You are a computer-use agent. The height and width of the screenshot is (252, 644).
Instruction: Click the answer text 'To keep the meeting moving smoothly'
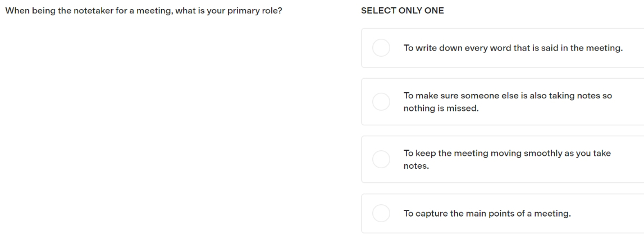(483, 154)
